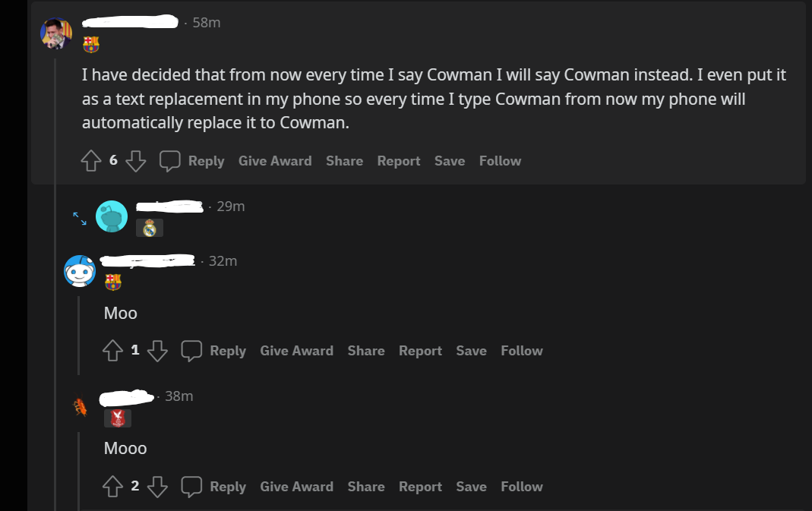This screenshot has height=511, width=812.
Task: Click the Crystal Palace badge flair
Action: coord(118,418)
